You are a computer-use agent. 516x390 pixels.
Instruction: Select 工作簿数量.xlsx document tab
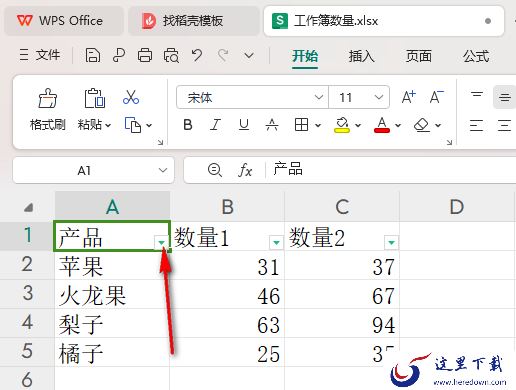pyautogui.click(x=383, y=21)
